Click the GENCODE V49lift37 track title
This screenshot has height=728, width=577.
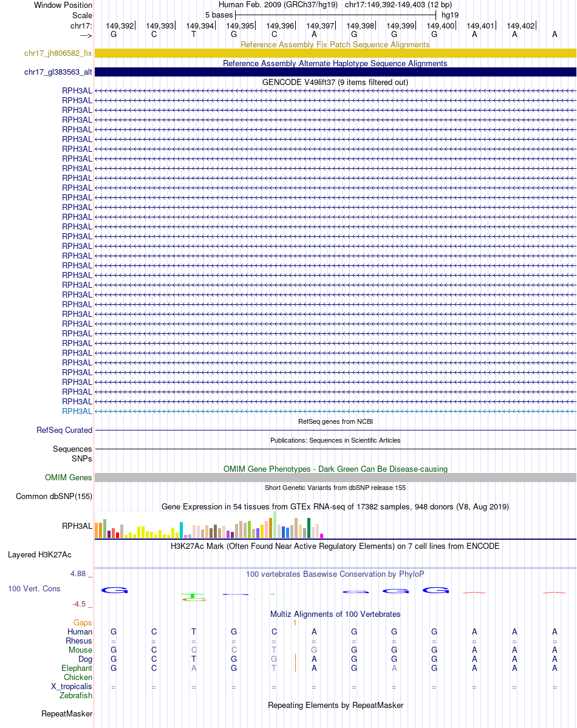(x=335, y=82)
